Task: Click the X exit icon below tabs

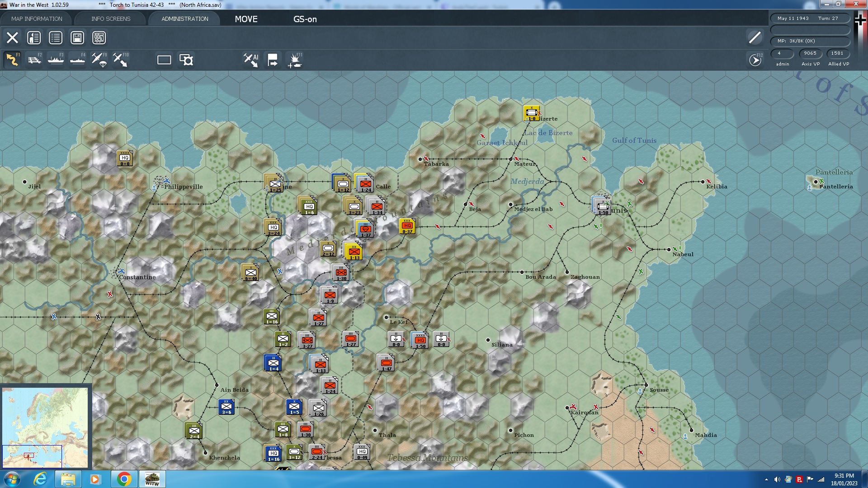Action: pos(12,38)
